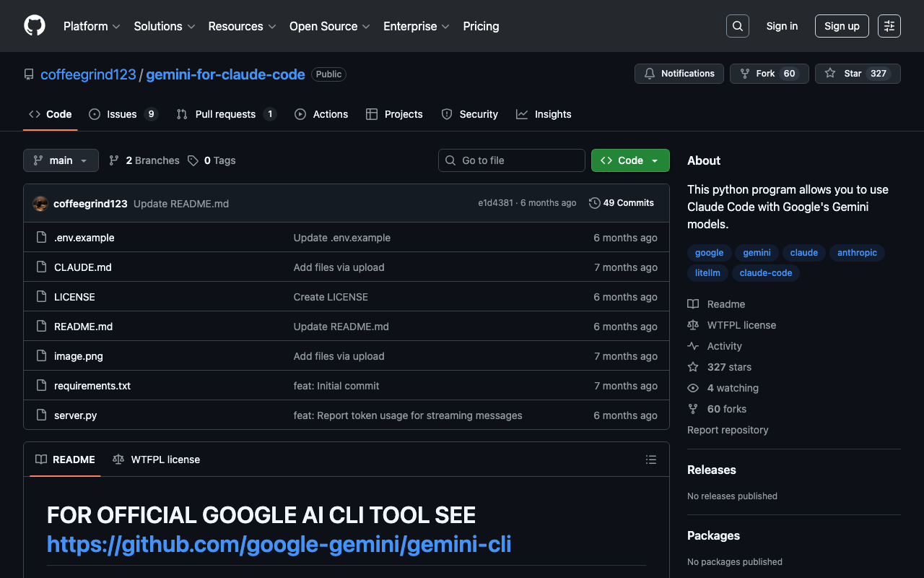The width and height of the screenshot is (924, 578).
Task: Click the Sign up button
Action: (842, 26)
